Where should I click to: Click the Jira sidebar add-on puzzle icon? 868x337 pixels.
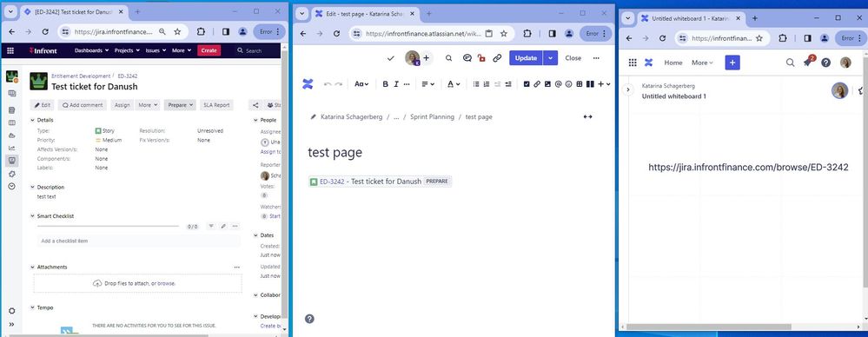coord(11,174)
